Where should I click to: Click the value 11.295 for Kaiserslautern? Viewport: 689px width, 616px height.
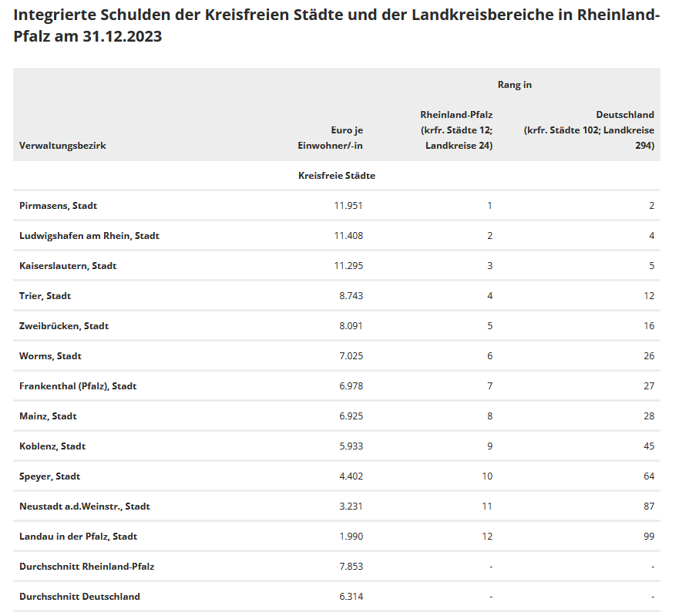[x=348, y=266]
